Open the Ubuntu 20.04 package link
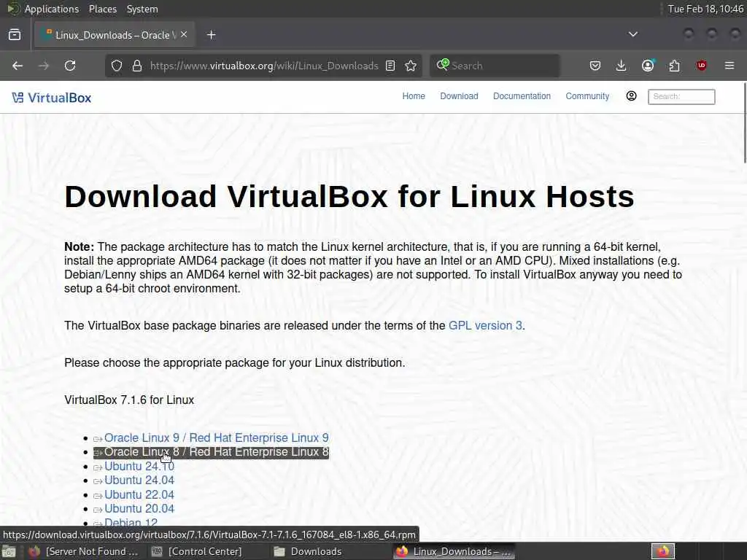The width and height of the screenshot is (747, 560). (x=139, y=508)
